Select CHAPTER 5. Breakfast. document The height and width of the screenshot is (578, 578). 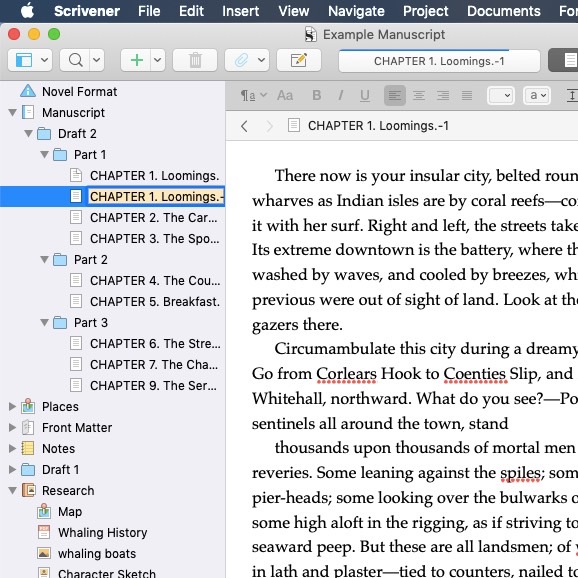click(155, 302)
